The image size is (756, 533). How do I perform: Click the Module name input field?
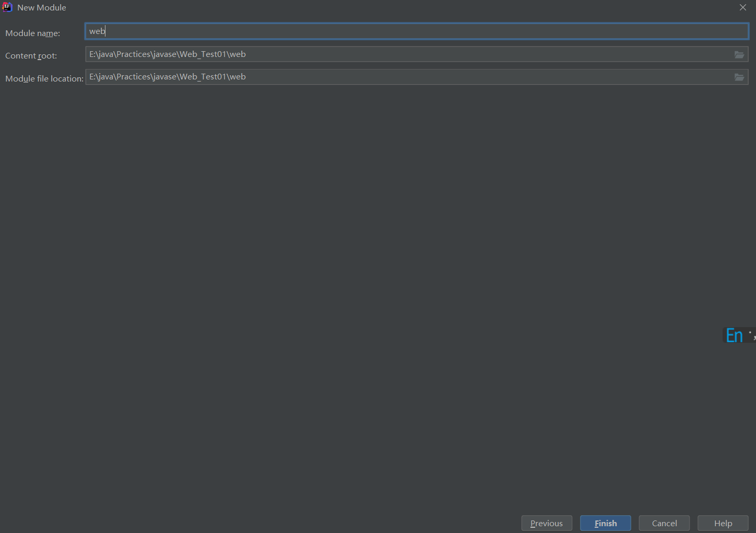[417, 31]
